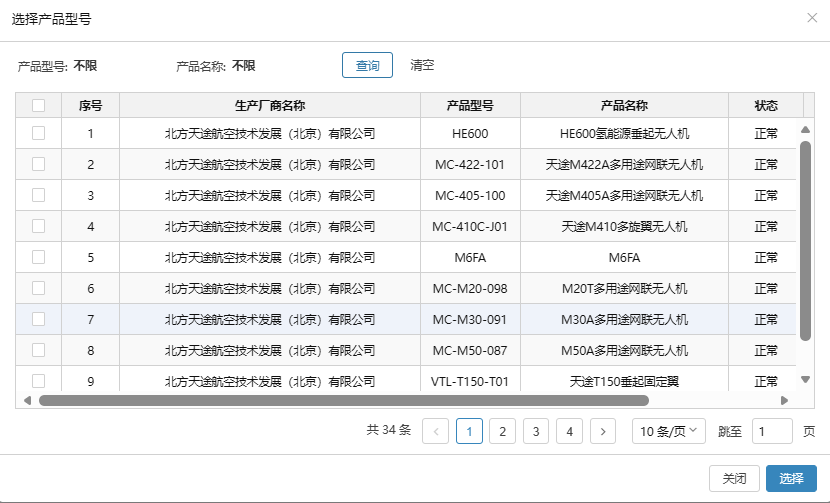Click the 天途M410多旋翼无人机 cell
This screenshot has height=503, width=830.
click(x=625, y=227)
